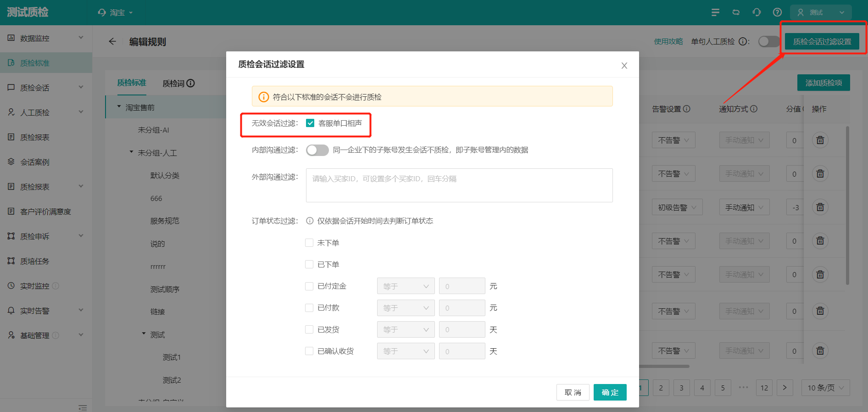This screenshot has width=868, height=412.
Task: Collapse sidebar using bottom menu icon
Action: [x=83, y=407]
